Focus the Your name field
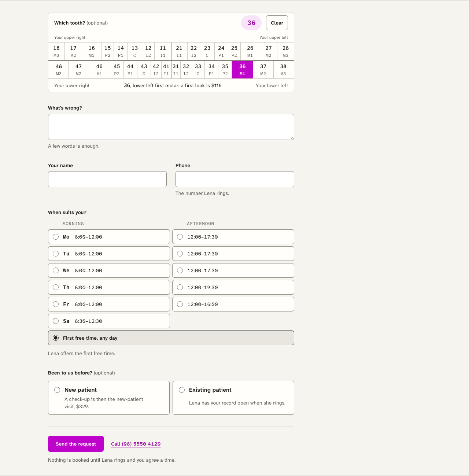The width and height of the screenshot is (469, 476). click(x=107, y=179)
